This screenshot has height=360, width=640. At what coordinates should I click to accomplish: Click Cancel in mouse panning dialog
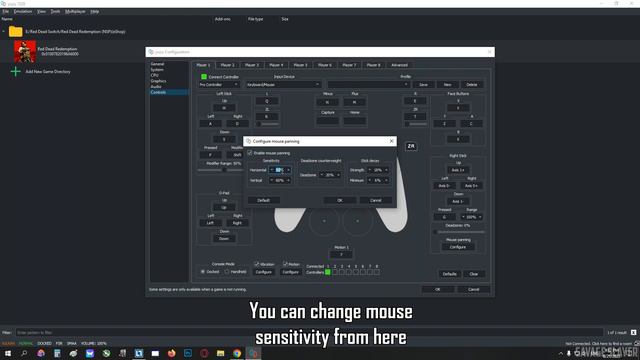[x=376, y=200]
